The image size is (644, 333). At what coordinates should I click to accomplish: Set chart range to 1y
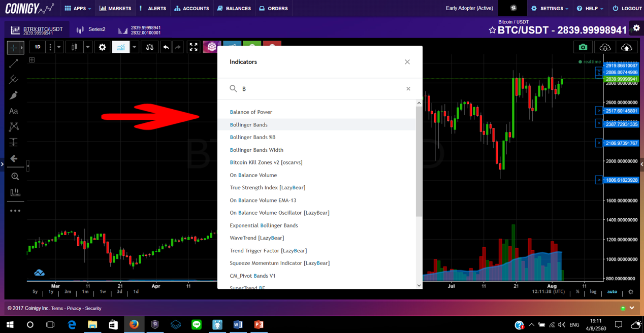pyautogui.click(x=51, y=292)
